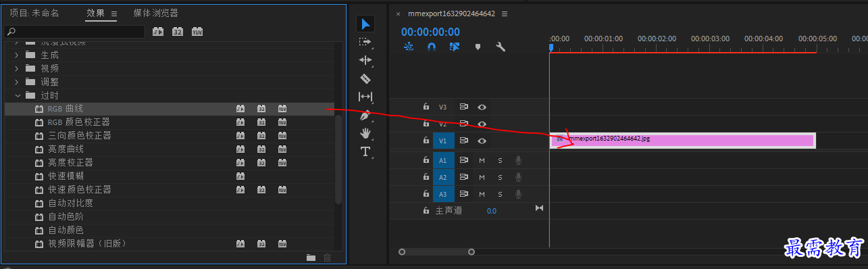Filter effects by 32-bit color icon

coord(178,32)
